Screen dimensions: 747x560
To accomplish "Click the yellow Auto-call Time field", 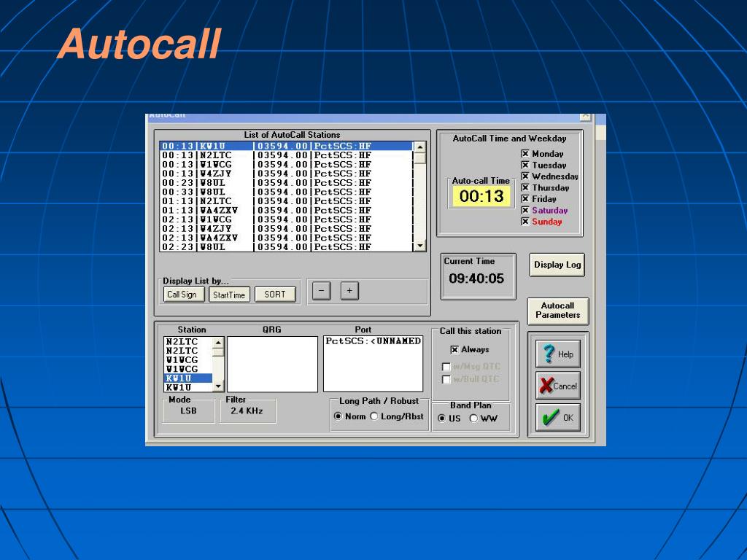I will click(481, 196).
